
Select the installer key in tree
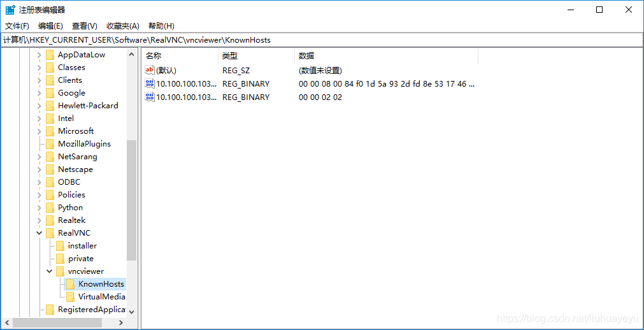(82, 245)
